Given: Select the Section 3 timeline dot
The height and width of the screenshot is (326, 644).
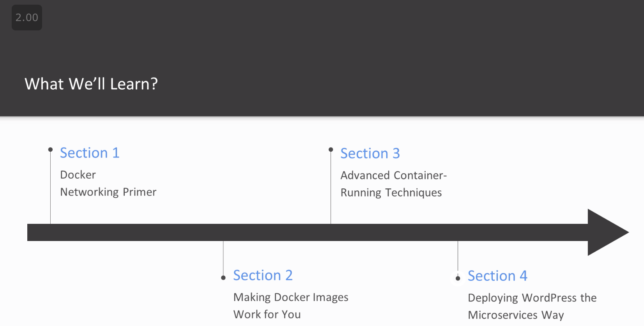Looking at the screenshot, I should (331, 149).
